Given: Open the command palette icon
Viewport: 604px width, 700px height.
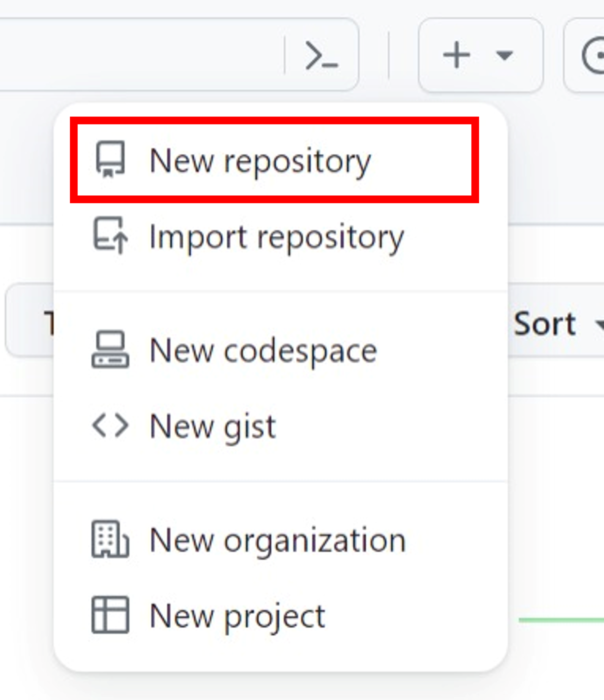Looking at the screenshot, I should tap(321, 55).
